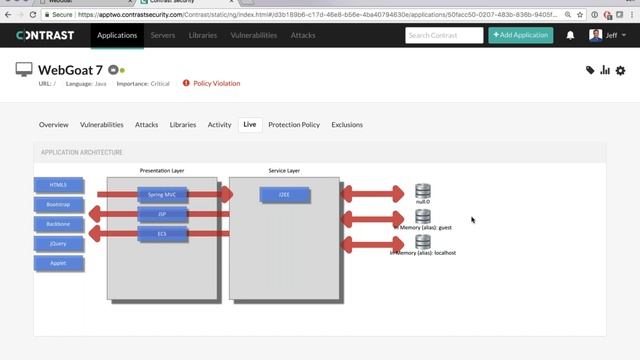This screenshot has height=360, width=640.
Task: Click the Language: Java text
Action: 86,84
